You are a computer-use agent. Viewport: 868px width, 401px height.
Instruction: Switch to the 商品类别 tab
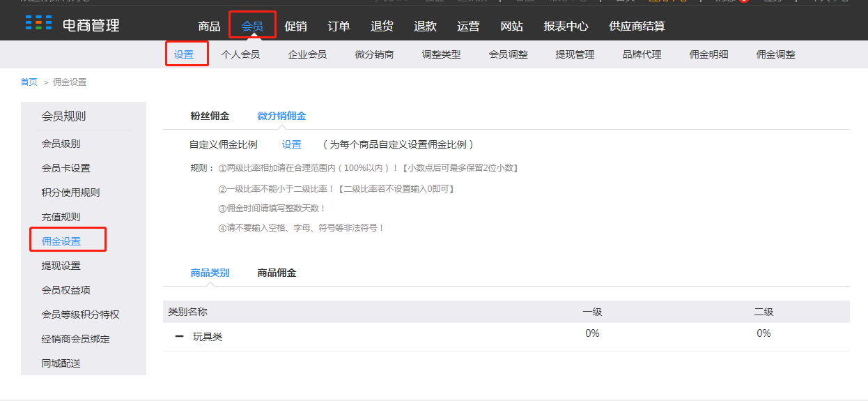click(x=210, y=273)
